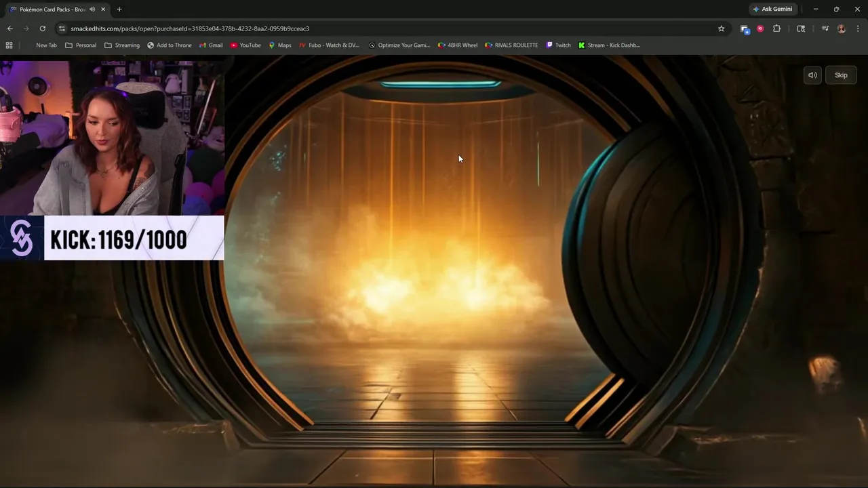Open a new browser tab
Screen dimensions: 868x488
(119, 9)
